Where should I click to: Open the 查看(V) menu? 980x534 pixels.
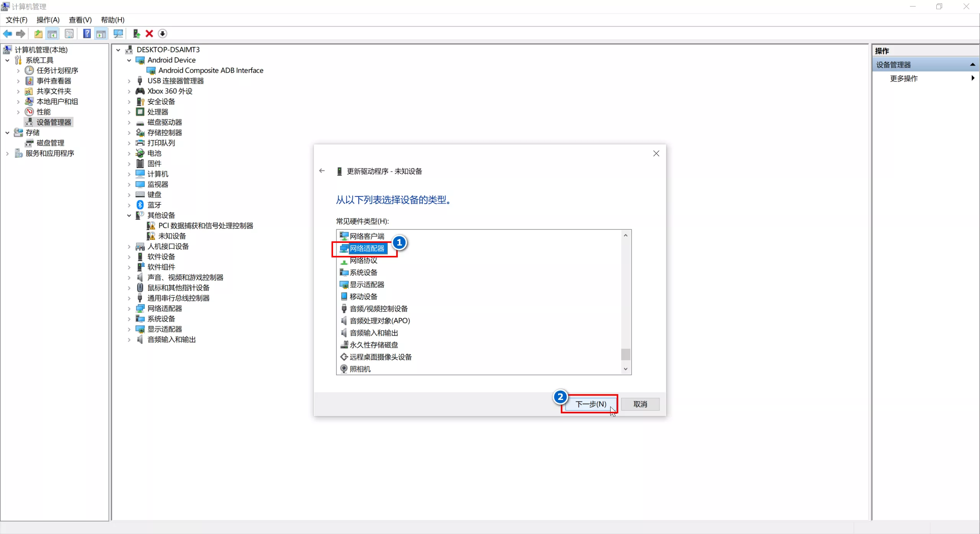pyautogui.click(x=80, y=20)
